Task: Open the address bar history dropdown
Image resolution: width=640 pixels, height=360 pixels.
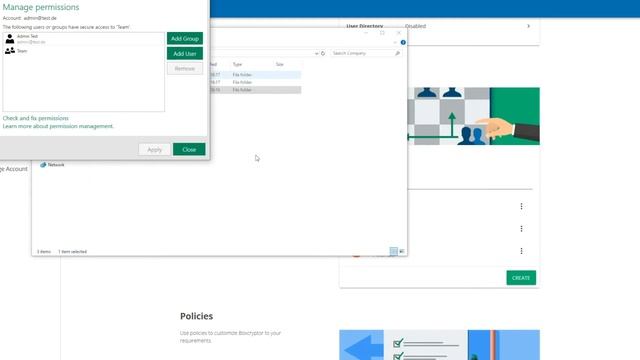Action: point(316,53)
